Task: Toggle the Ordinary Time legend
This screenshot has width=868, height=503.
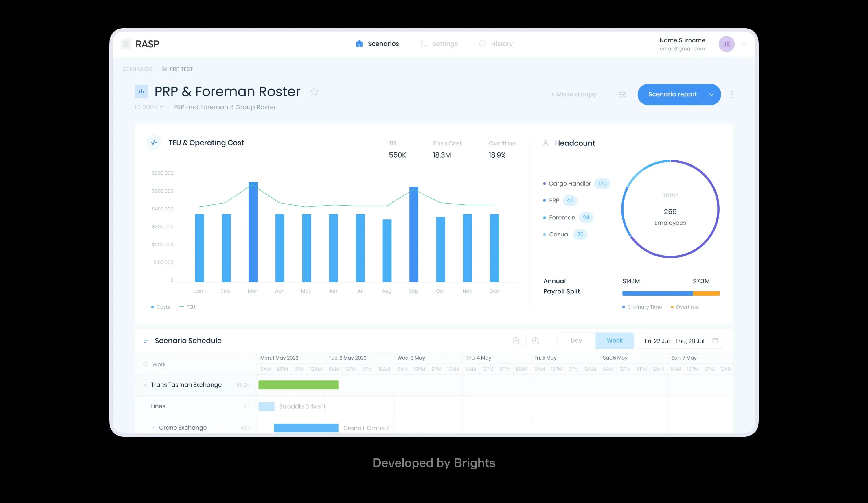Action: pyautogui.click(x=642, y=307)
